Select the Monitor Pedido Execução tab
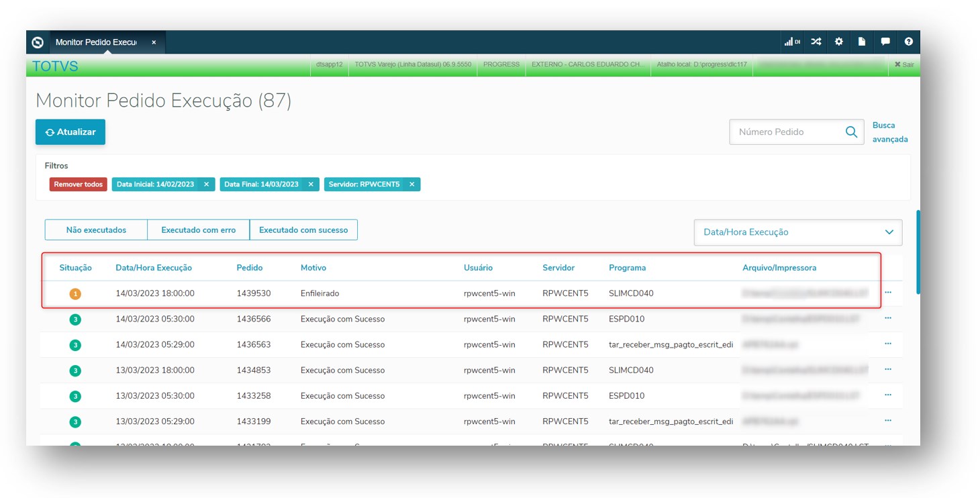This screenshot has width=980, height=498. (96, 42)
